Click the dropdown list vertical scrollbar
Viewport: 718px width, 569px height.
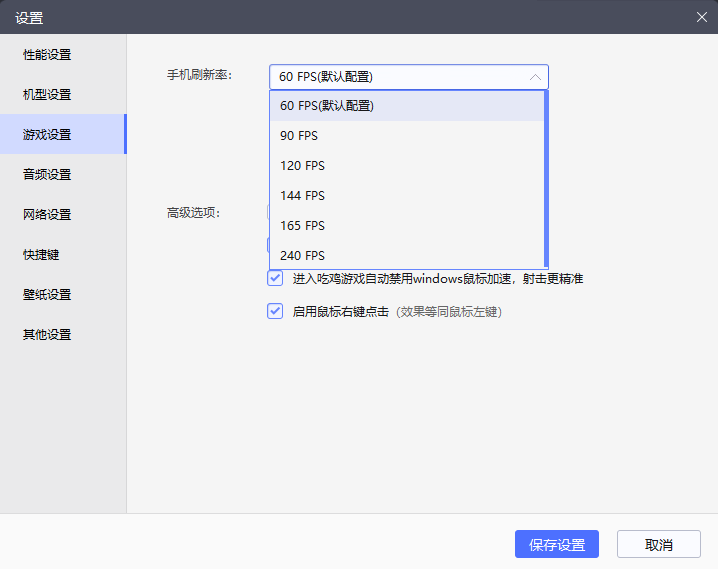(x=546, y=179)
